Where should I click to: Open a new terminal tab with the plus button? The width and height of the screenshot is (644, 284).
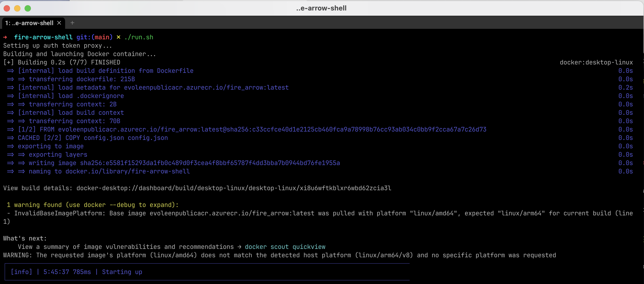click(x=72, y=23)
